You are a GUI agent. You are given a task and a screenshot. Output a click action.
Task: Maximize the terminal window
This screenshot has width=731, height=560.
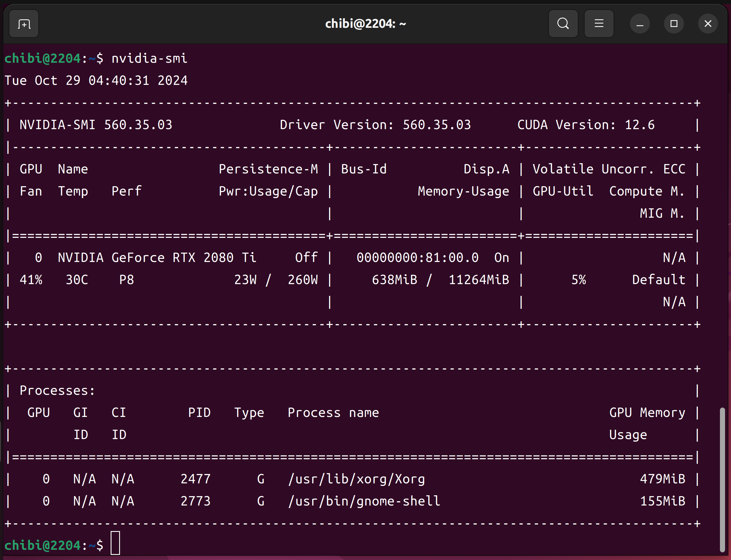pos(674,24)
